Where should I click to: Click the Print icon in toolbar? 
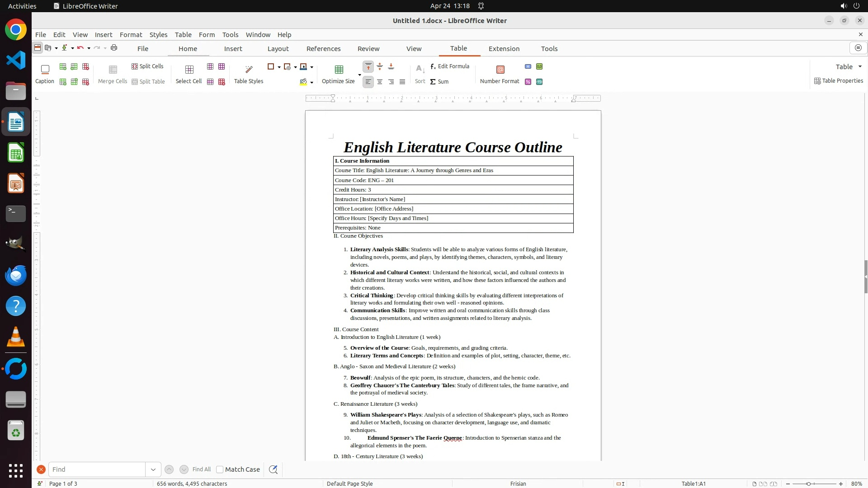(x=114, y=48)
